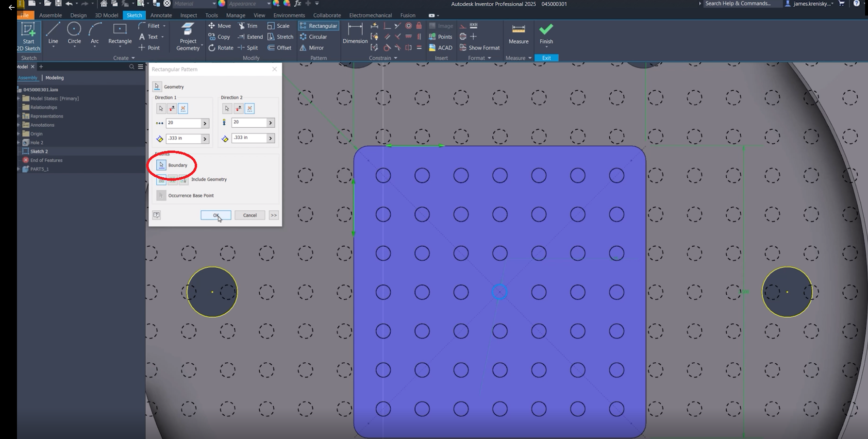The width and height of the screenshot is (868, 439).
Task: Expand the Origin folder in browser
Action: tap(19, 134)
